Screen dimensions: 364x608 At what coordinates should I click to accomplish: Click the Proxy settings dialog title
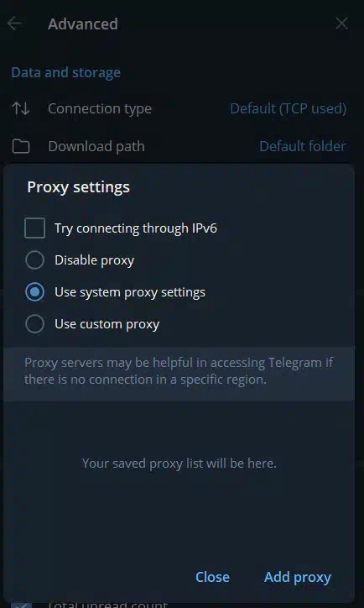point(78,187)
